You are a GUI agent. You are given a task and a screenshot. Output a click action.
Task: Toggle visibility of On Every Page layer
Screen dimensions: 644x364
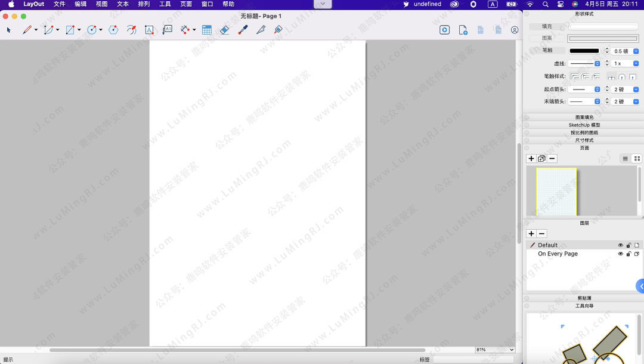(620, 254)
